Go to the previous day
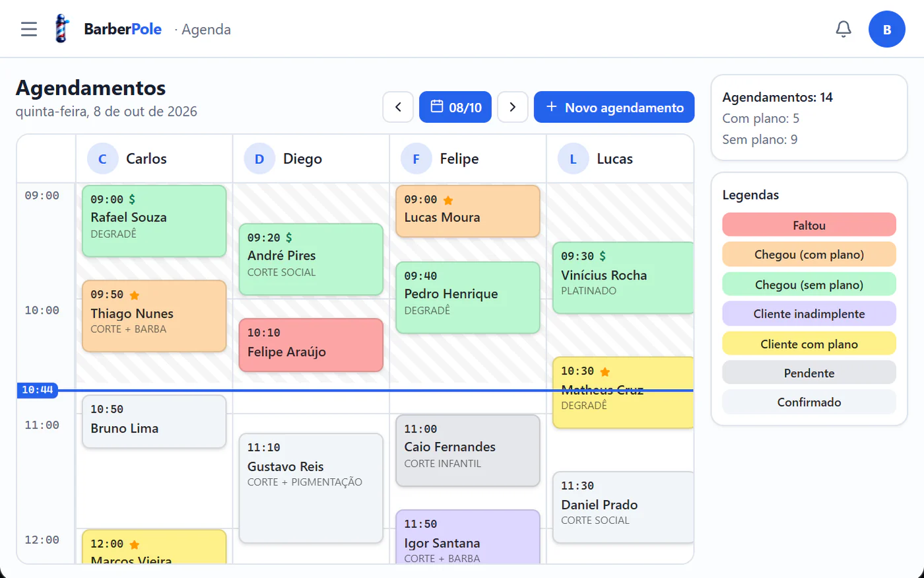The width and height of the screenshot is (924, 578). click(398, 107)
